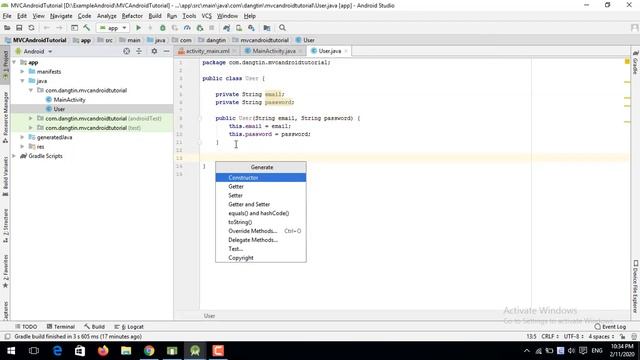The width and height of the screenshot is (640, 360).
Task: Click CRLF line separator in status bar
Action: (x=550, y=337)
